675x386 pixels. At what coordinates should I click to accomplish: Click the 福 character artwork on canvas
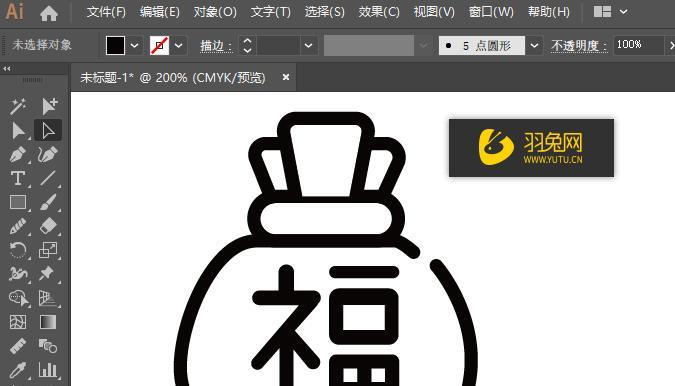(326, 325)
